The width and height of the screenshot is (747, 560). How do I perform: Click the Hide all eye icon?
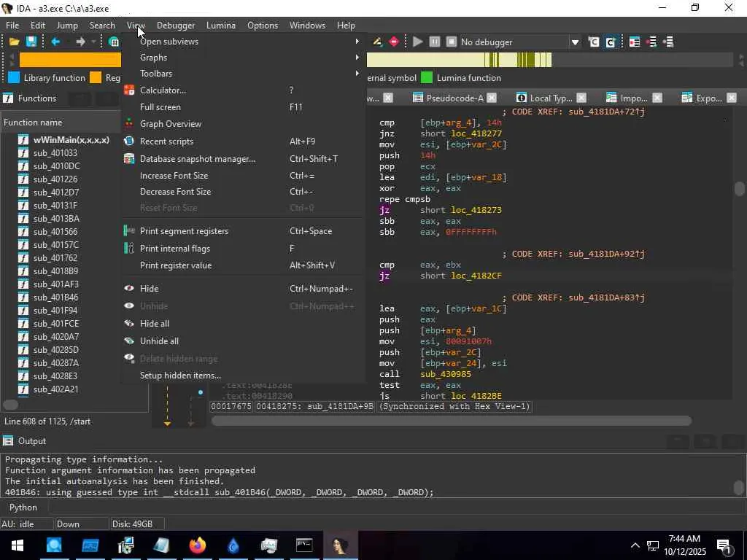tap(129, 324)
